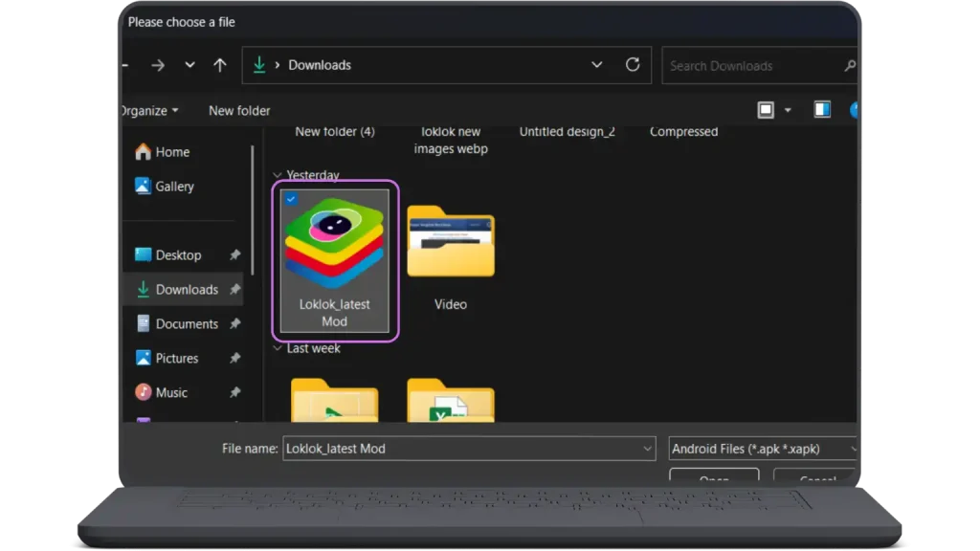Open the Organize menu
The image size is (980, 551).
[x=148, y=111]
